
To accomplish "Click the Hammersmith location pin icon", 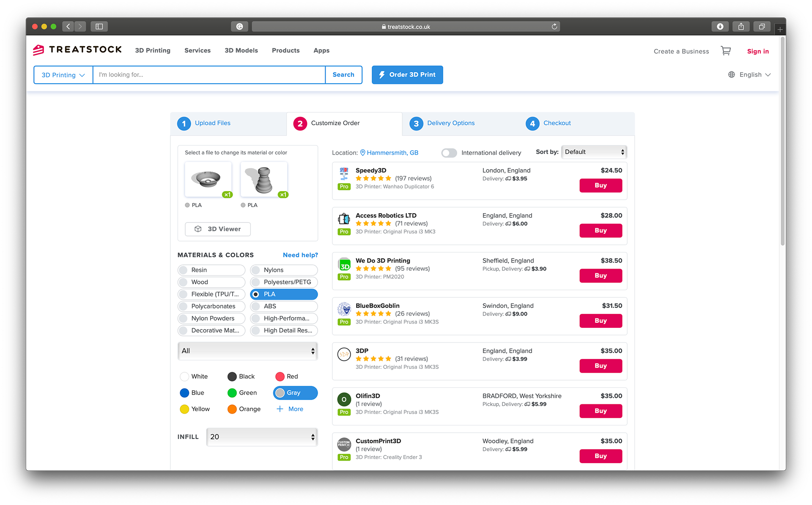I will pos(362,153).
